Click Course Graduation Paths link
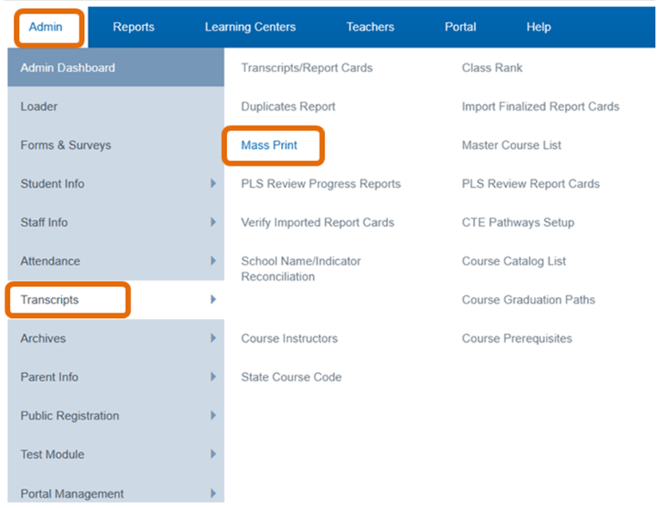Image resolution: width=664 pixels, height=508 pixels. [x=528, y=300]
